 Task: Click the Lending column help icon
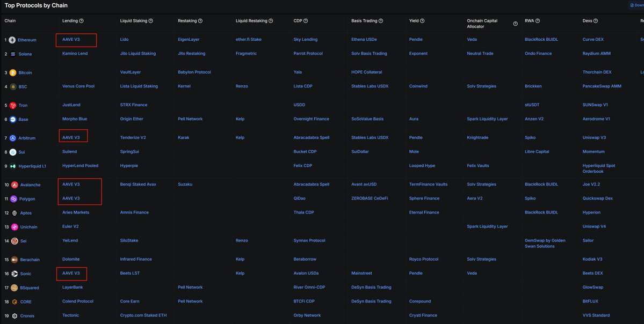click(x=81, y=21)
